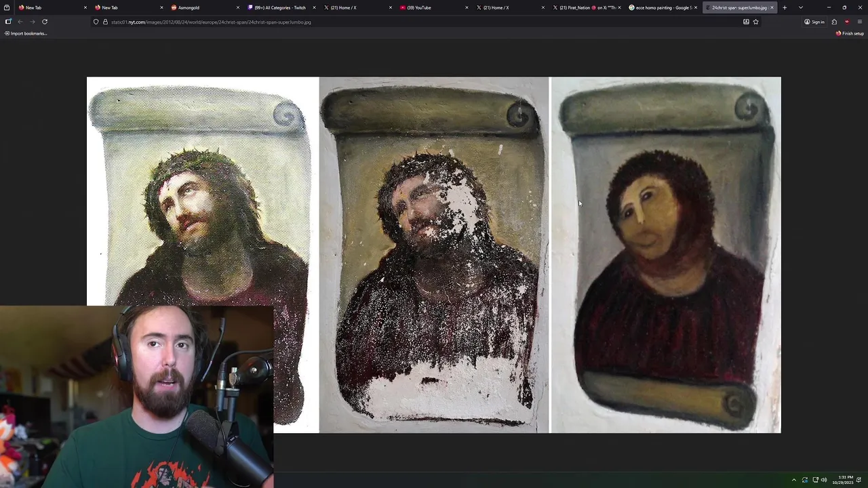Viewport: 868px width, 488px height.
Task: Show hidden system tray icons chevron
Action: point(793,480)
